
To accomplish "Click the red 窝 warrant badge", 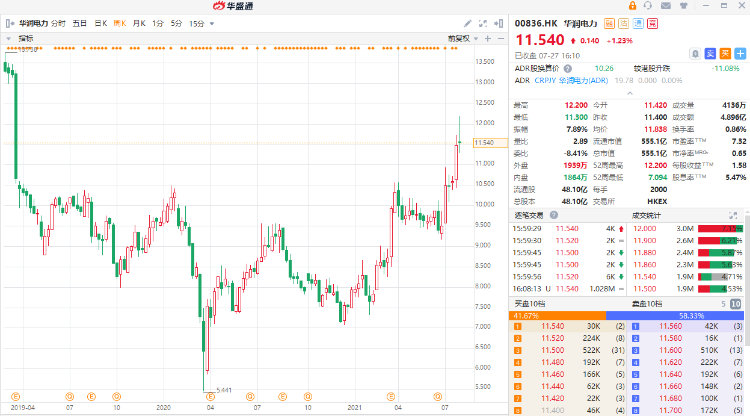I will click(x=652, y=23).
